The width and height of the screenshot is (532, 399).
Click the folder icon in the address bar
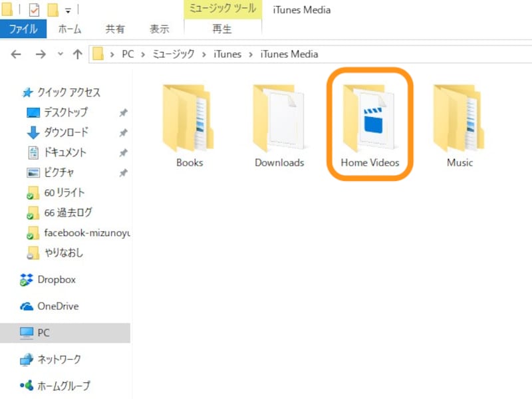click(x=98, y=54)
